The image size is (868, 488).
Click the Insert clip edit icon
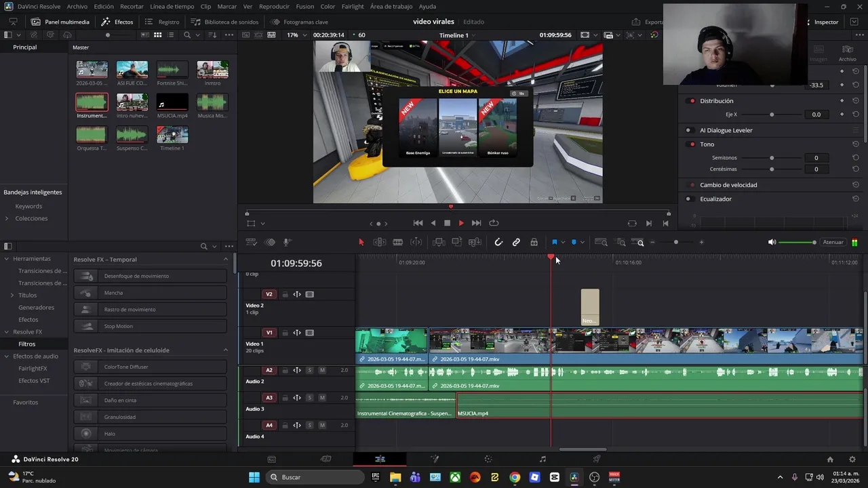coord(439,242)
